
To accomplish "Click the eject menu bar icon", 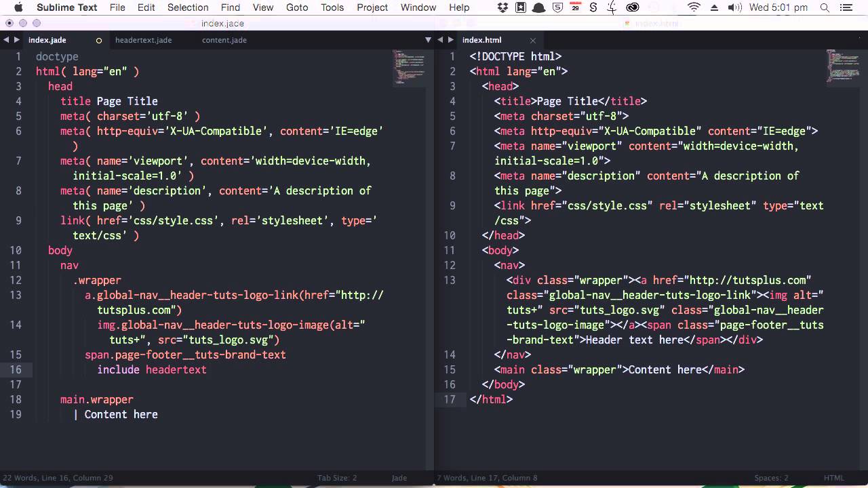I will coord(714,7).
